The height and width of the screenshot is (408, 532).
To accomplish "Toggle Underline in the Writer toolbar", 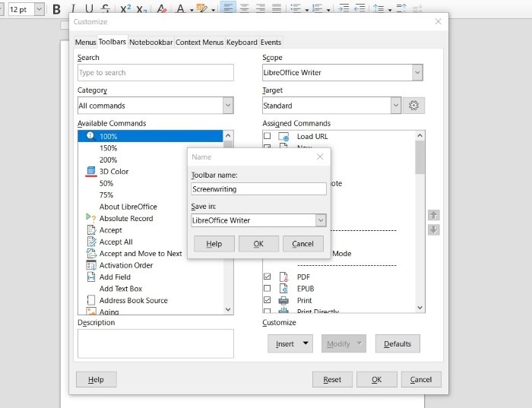I will click(89, 9).
